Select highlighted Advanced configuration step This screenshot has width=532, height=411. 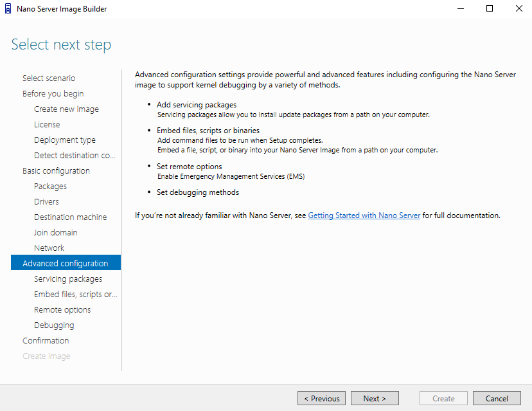pyautogui.click(x=66, y=262)
